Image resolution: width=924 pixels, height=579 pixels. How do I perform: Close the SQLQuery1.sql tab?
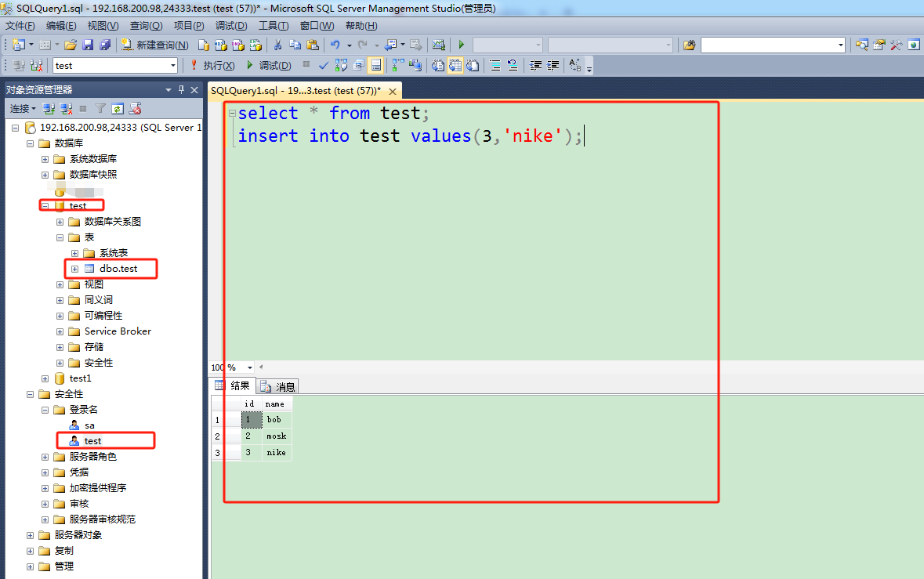coord(393,92)
